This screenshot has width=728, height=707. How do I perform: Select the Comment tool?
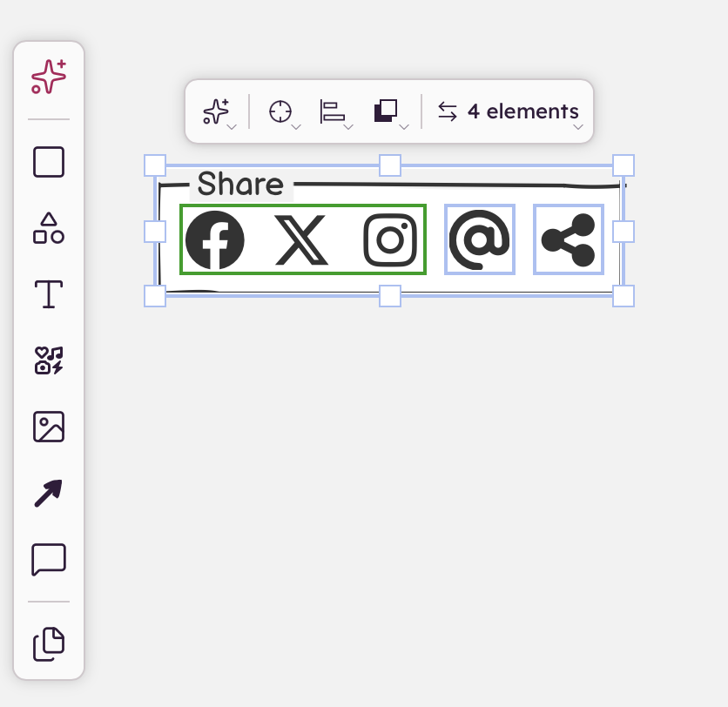[x=49, y=559]
